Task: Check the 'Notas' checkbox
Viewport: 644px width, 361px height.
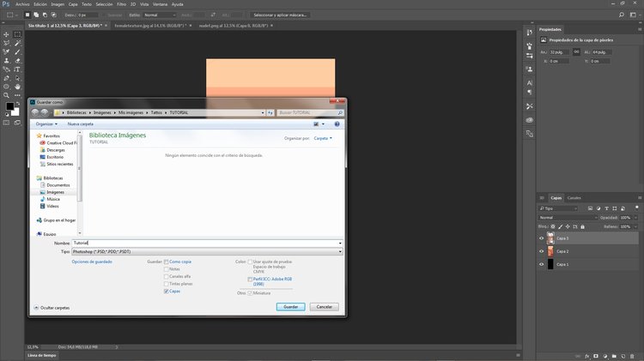Action: [166, 269]
